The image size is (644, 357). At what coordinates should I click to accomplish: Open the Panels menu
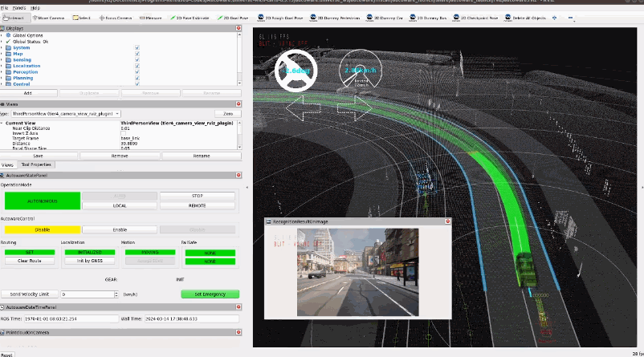pos(18,7)
